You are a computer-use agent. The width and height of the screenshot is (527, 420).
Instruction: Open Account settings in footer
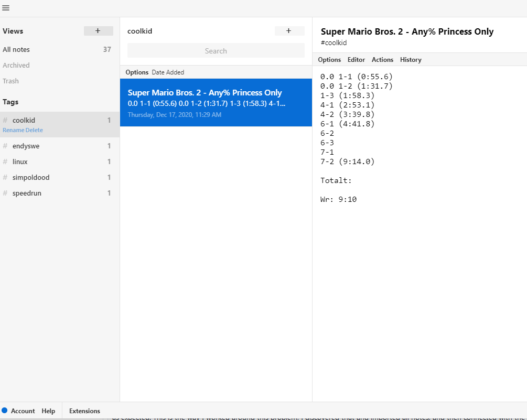click(23, 411)
